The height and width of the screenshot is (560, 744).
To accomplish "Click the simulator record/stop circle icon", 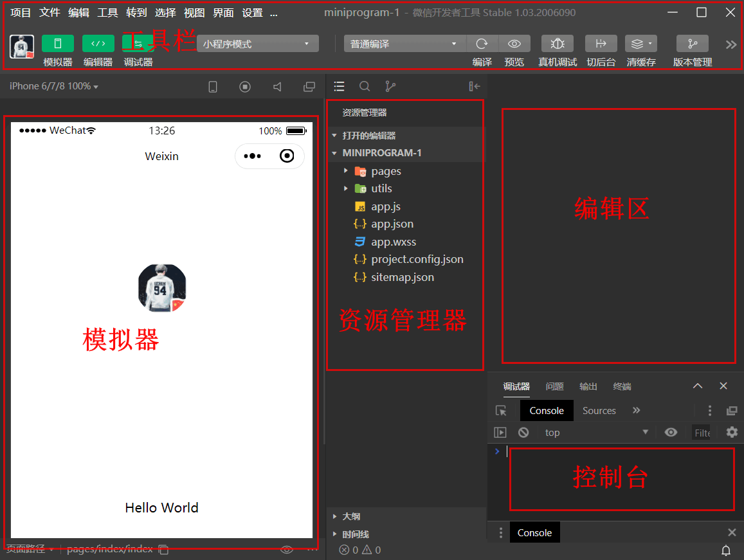I will click(x=245, y=86).
